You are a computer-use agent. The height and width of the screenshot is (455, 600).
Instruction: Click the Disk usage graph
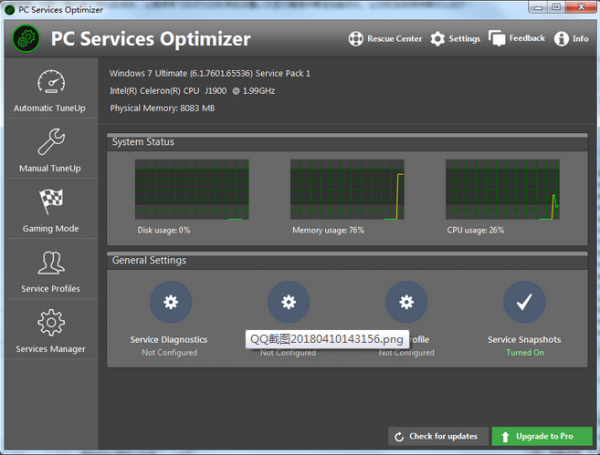192,189
